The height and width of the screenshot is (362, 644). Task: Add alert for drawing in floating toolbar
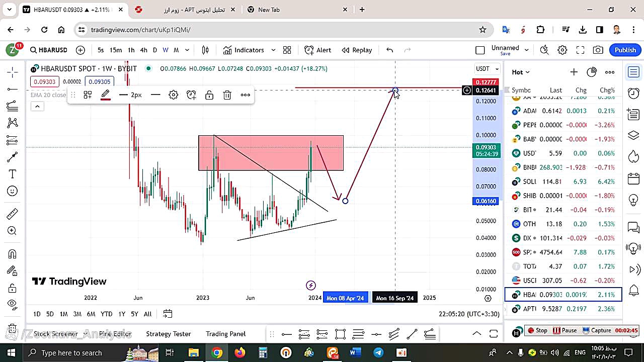pos(191,95)
